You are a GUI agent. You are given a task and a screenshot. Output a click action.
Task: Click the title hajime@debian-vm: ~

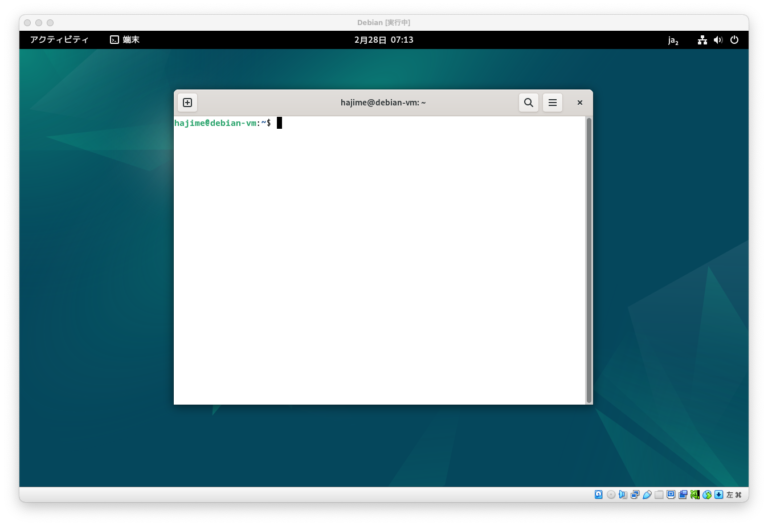[383, 102]
